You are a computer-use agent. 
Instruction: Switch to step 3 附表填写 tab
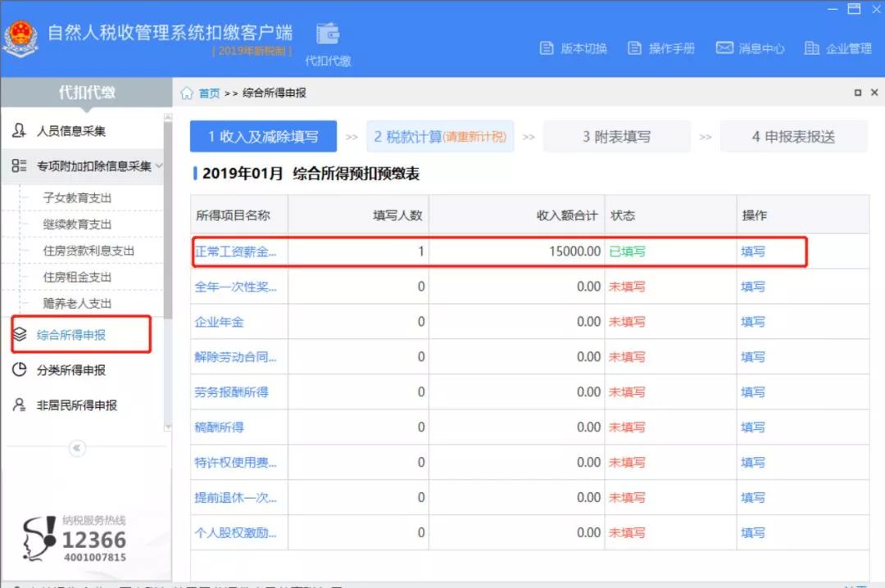616,136
